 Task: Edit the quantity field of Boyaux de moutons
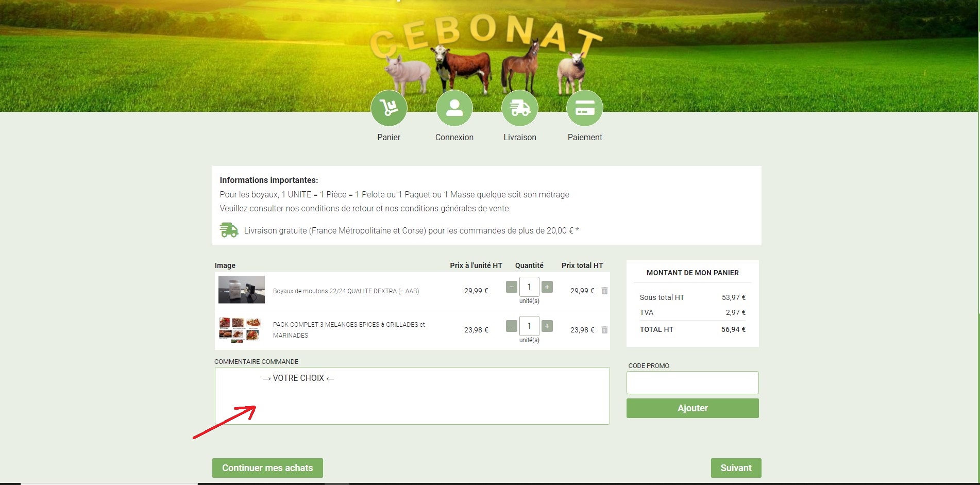529,287
